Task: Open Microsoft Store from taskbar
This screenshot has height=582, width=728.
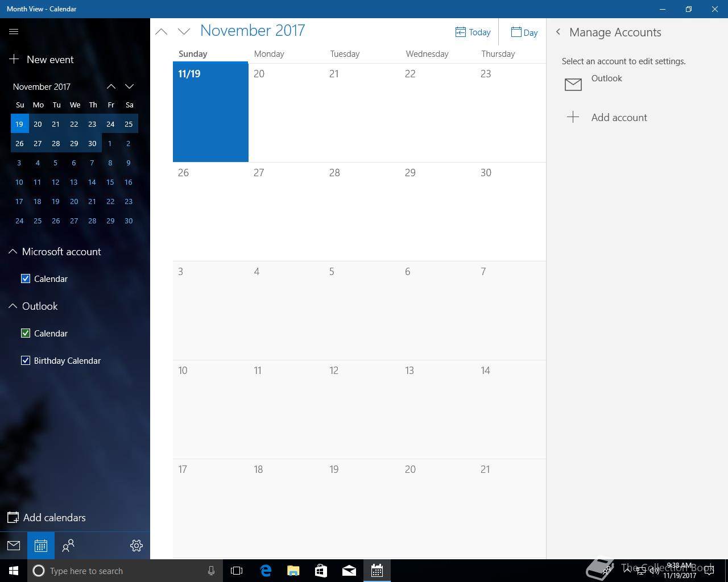Action: pyautogui.click(x=321, y=571)
